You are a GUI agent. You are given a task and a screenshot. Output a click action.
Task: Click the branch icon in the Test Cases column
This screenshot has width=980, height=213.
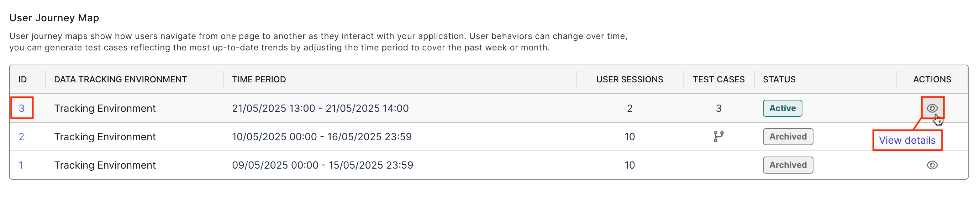(718, 137)
